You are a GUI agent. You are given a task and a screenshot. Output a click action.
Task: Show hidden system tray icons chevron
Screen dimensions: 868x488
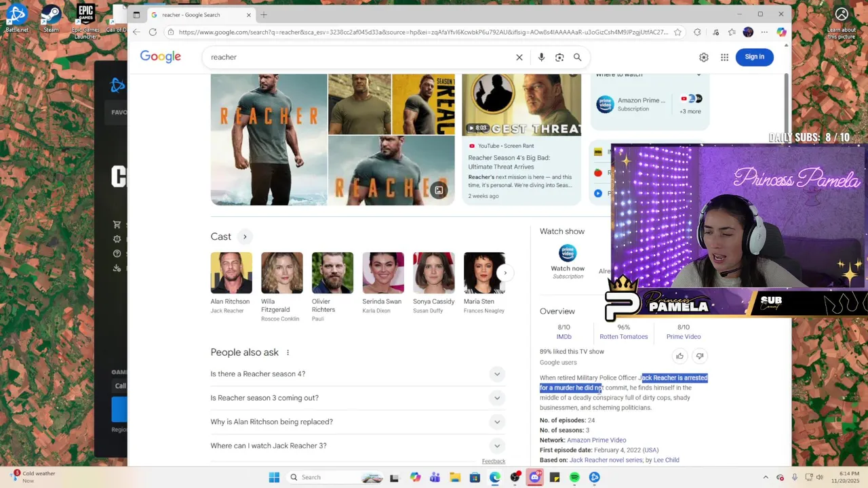tap(766, 477)
